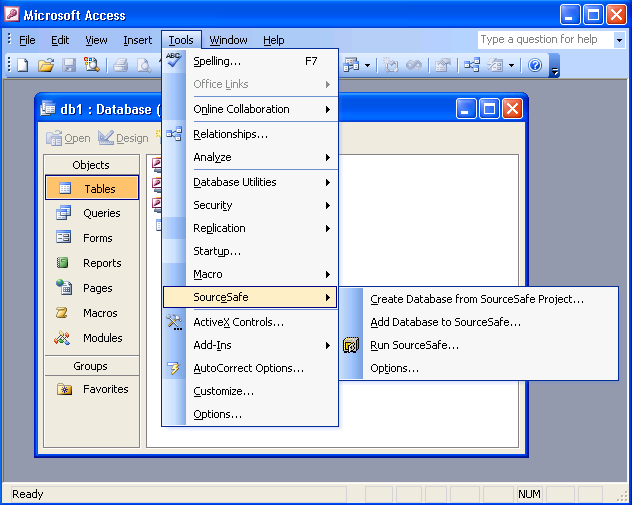Expand the Macro submenu
The height and width of the screenshot is (505, 632).
pos(250,274)
